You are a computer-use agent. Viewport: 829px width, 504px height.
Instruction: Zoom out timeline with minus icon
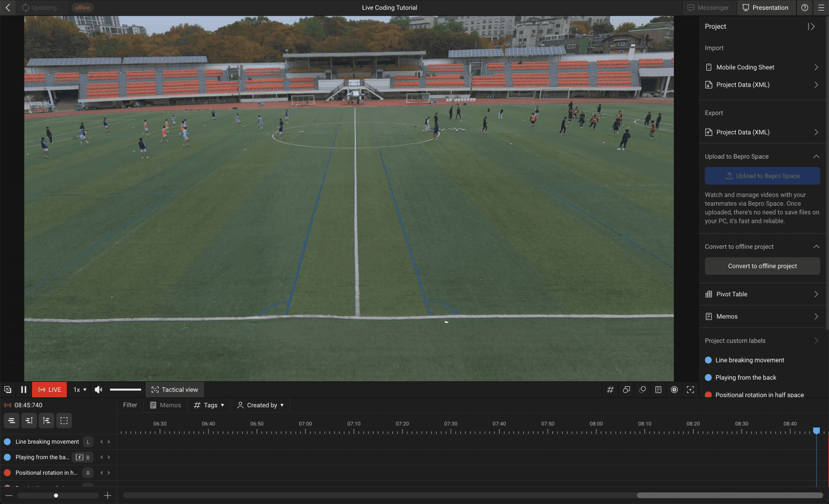click(x=9, y=496)
